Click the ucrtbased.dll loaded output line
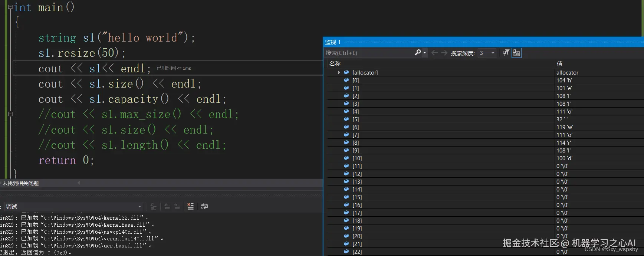644x256 pixels. pos(76,246)
